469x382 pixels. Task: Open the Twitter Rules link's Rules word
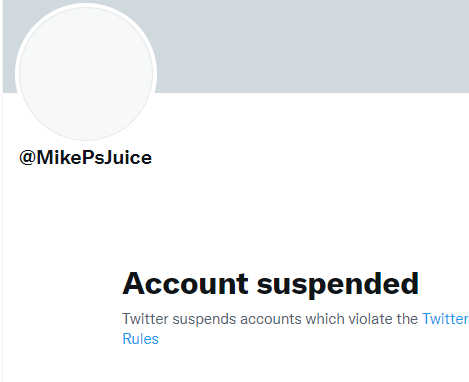pyautogui.click(x=140, y=339)
